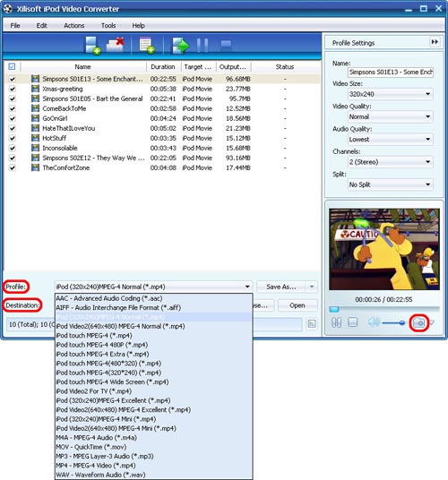This screenshot has height=480, width=448.
Task: Choose MOV - QuickTime profile
Action: pos(154,447)
